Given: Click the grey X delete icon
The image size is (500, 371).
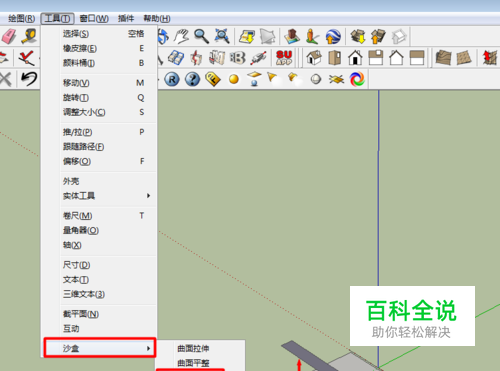Looking at the screenshot, I should click(x=6, y=79).
